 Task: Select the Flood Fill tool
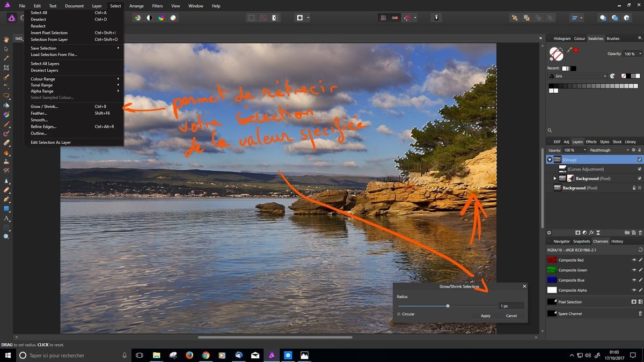tap(6, 105)
